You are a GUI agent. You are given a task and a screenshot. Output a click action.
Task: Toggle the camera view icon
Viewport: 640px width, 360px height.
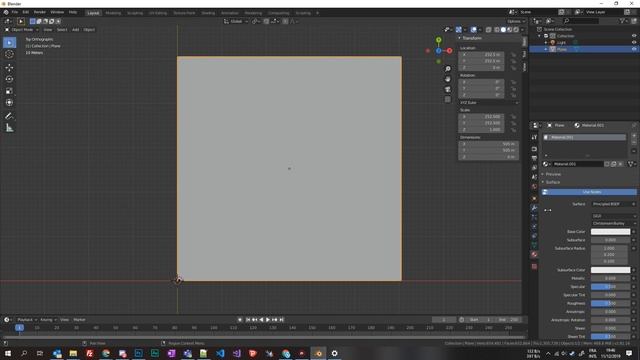pos(448,89)
